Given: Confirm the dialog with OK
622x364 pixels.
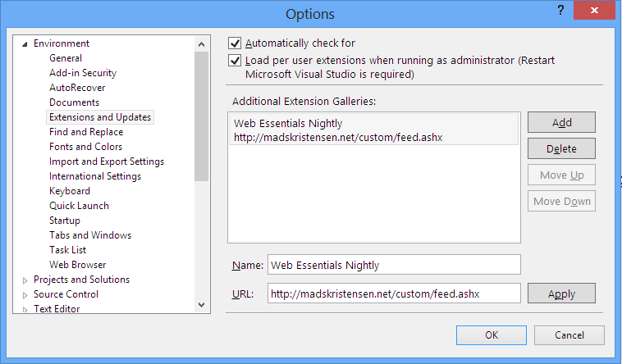Looking at the screenshot, I should (492, 335).
